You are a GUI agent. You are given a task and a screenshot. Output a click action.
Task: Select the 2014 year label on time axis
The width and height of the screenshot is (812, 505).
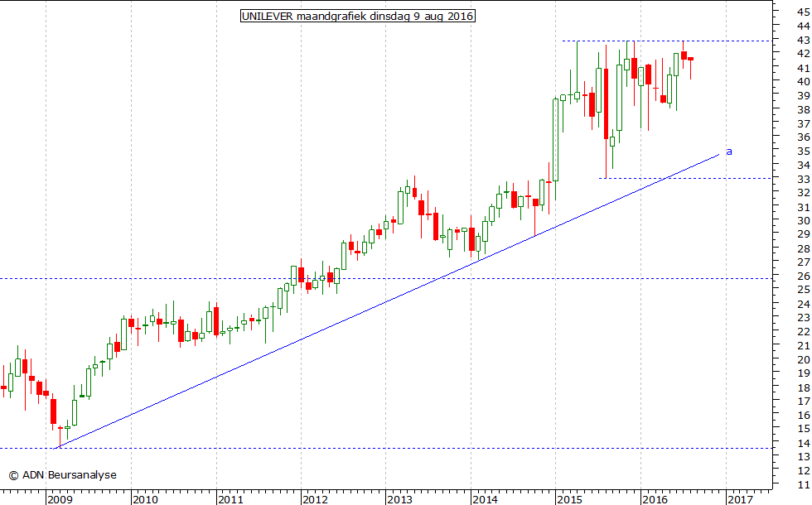point(485,499)
